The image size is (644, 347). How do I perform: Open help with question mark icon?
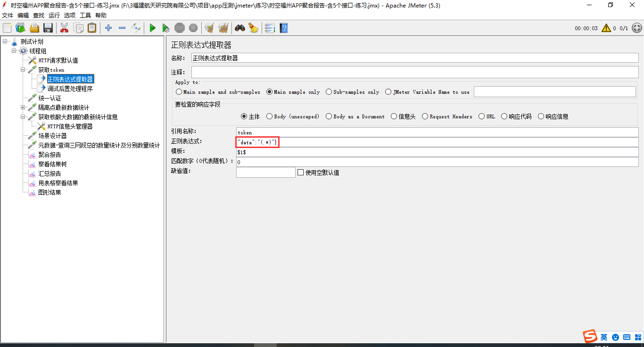[x=283, y=28]
